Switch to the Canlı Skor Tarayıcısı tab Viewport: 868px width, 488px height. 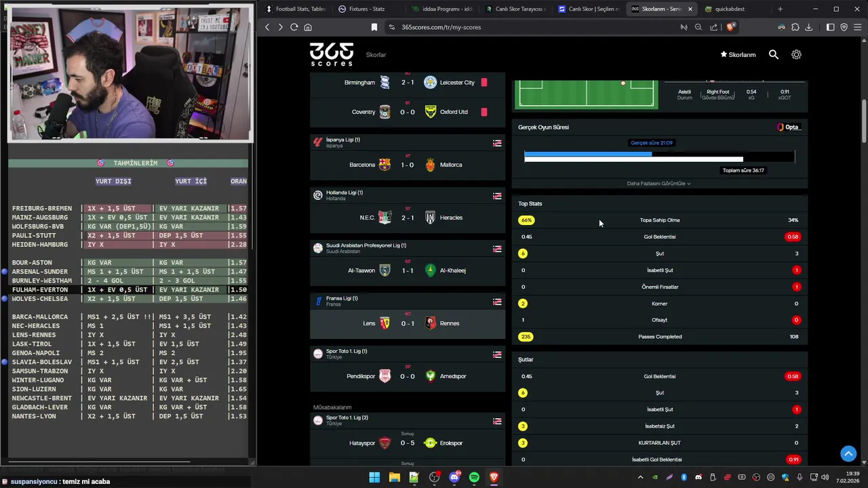(515, 9)
